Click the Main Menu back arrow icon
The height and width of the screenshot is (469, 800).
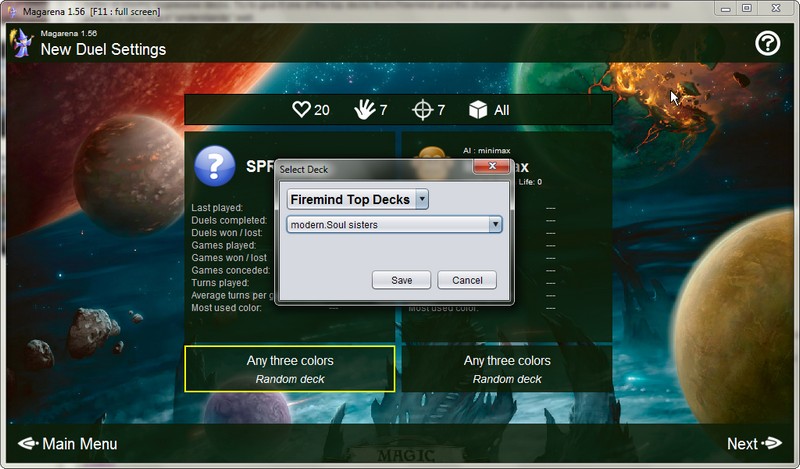(x=28, y=443)
